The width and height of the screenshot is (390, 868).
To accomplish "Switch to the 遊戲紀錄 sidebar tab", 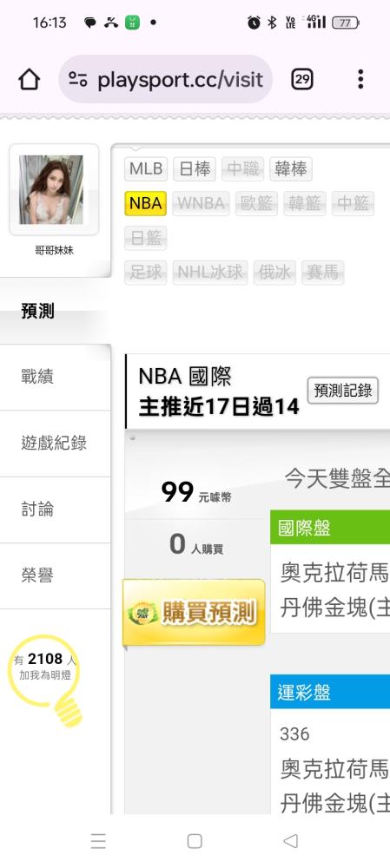I will pos(56,444).
